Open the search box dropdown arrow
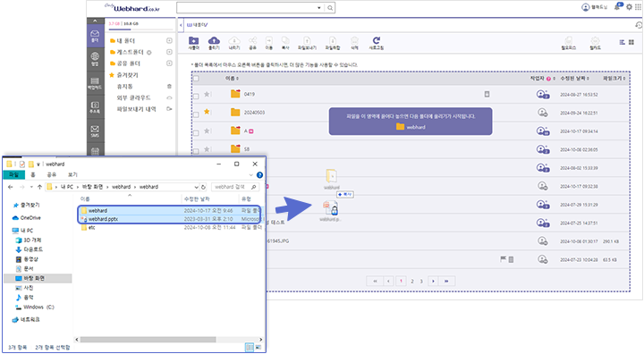Screen dimensions: 644x354 [319, 8]
